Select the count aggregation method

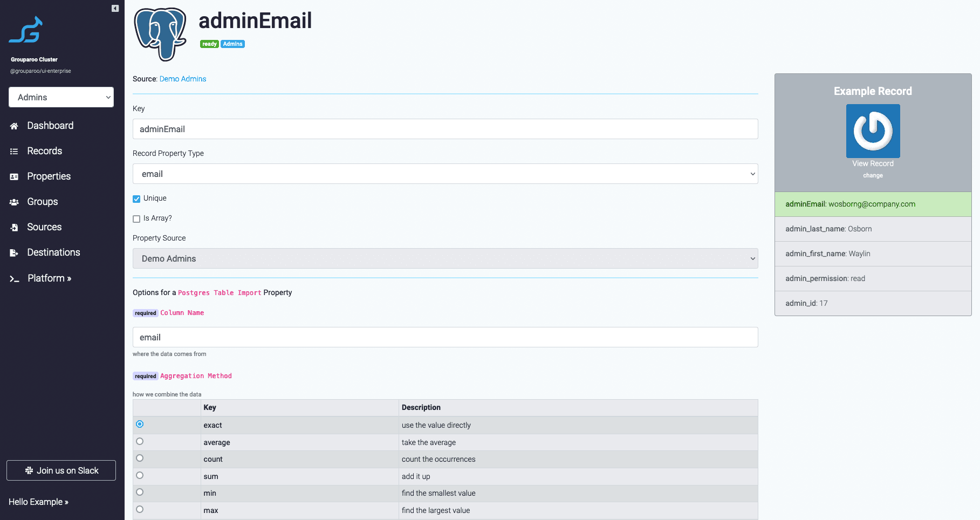[x=140, y=458]
